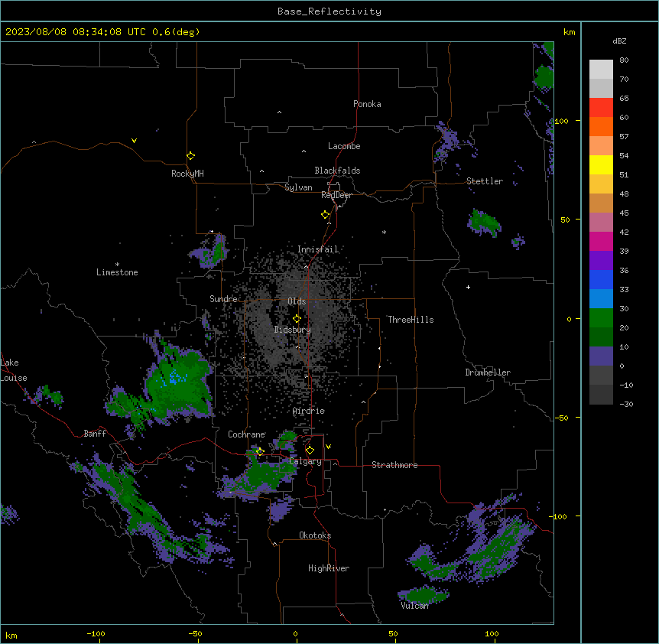Select the light blue 33 dBZ legend color
Screen dimensions: 659x644
tap(601, 299)
